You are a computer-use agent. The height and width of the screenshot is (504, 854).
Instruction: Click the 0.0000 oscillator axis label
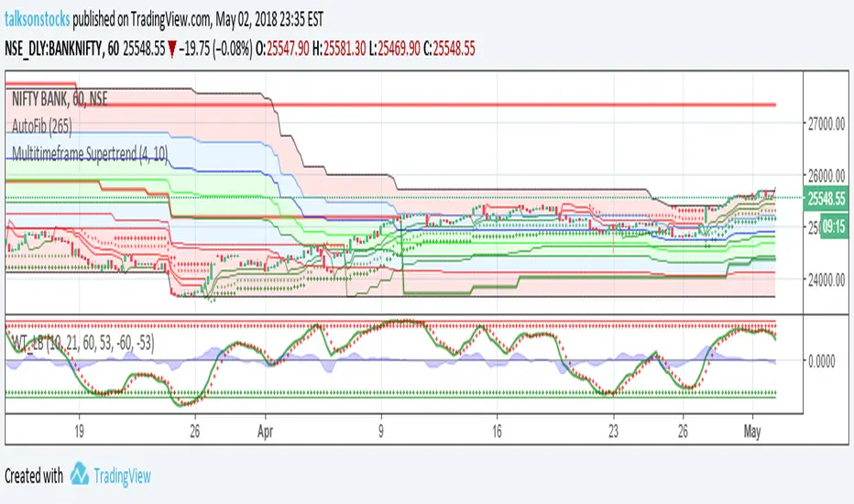[x=821, y=361]
